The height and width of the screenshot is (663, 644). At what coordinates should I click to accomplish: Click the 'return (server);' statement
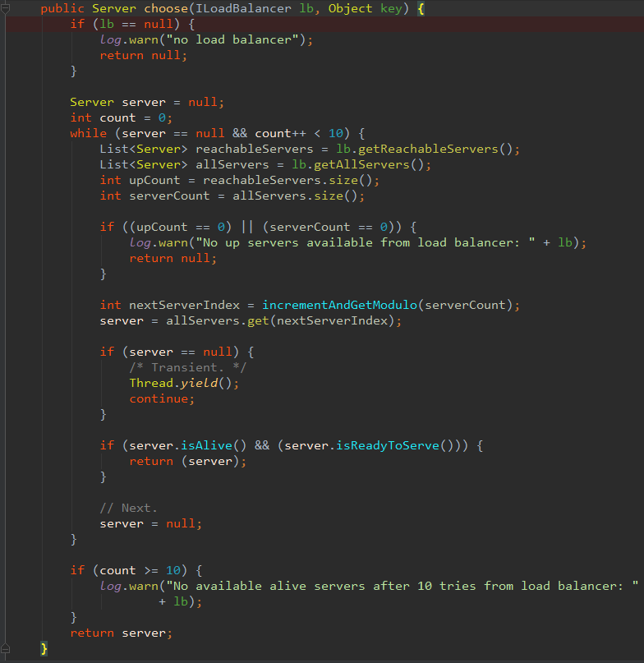click(187, 462)
